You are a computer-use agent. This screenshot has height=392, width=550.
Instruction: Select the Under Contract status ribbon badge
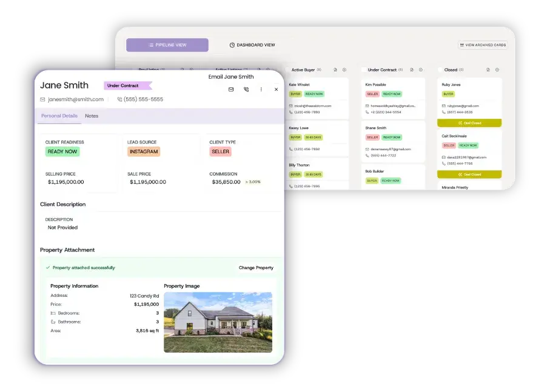coord(128,85)
